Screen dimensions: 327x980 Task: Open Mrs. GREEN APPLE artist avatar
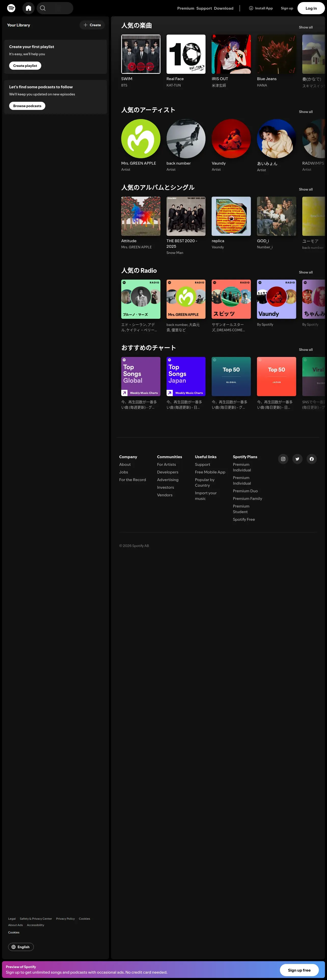[141, 138]
